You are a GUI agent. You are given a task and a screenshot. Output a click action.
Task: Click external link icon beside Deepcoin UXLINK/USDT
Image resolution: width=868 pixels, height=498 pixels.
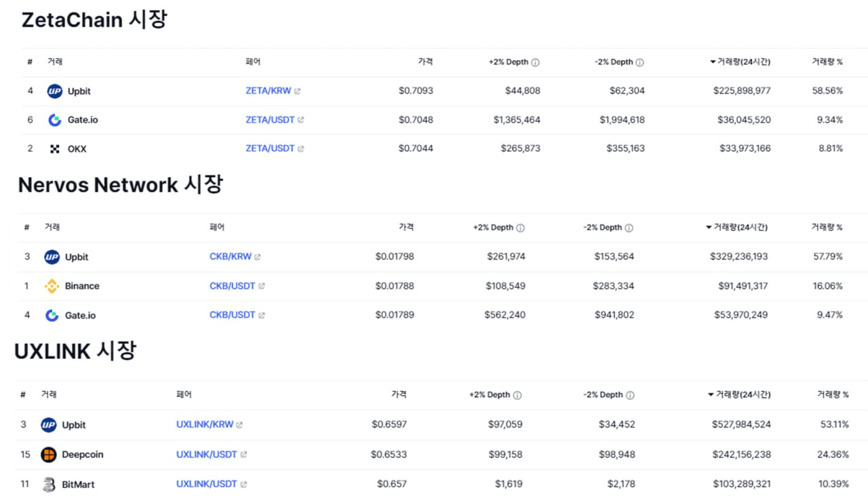tap(243, 455)
